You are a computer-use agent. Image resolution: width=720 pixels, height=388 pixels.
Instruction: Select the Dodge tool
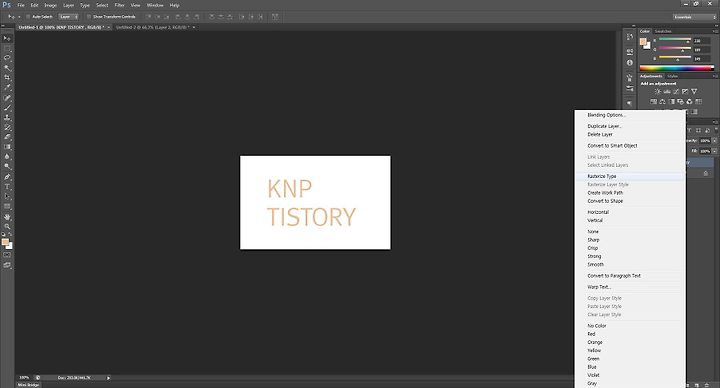7,167
